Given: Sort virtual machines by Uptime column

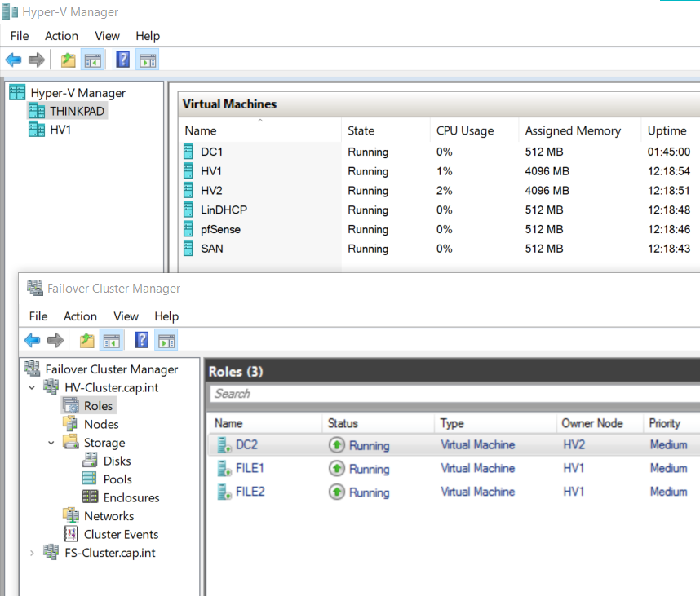Looking at the screenshot, I should 671,130.
